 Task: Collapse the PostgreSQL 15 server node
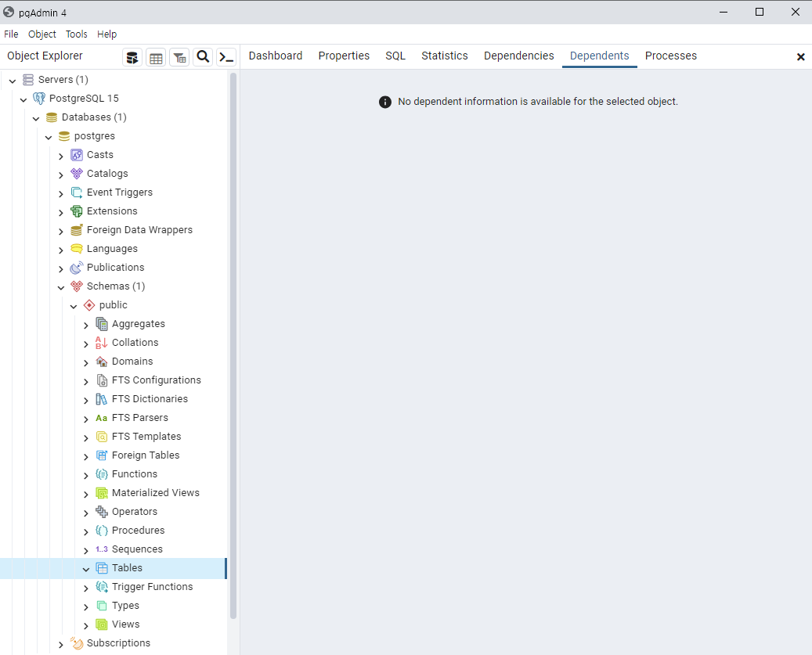coord(23,99)
